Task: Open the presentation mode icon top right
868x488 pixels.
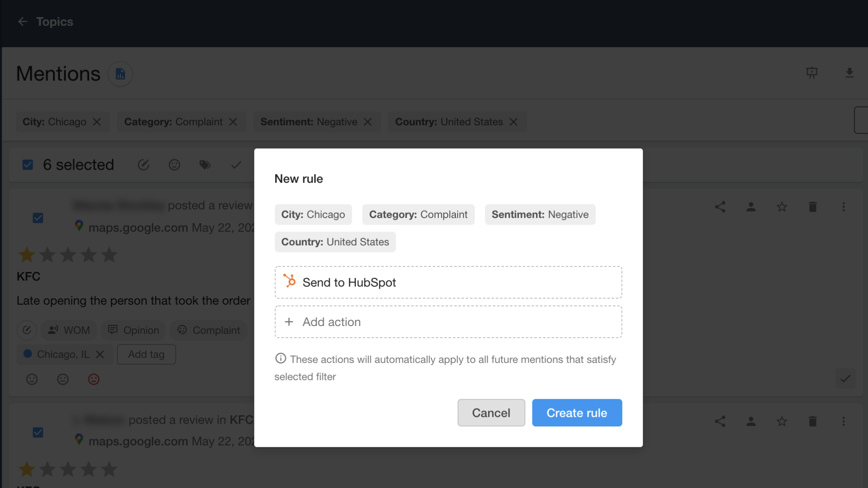Action: point(812,73)
